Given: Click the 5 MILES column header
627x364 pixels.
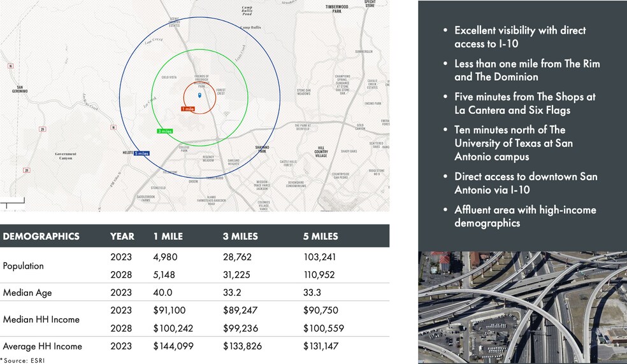Looking at the screenshot, I should click(321, 236).
